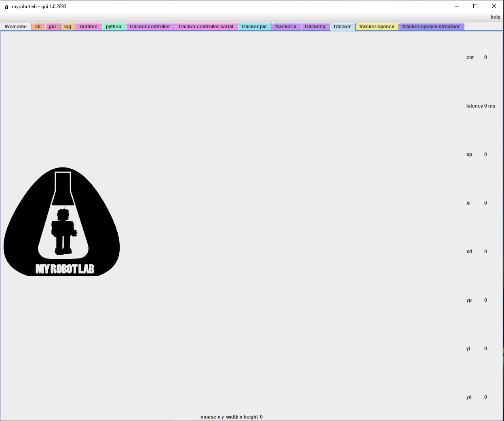Select the tracker.y tab

pyautogui.click(x=315, y=27)
